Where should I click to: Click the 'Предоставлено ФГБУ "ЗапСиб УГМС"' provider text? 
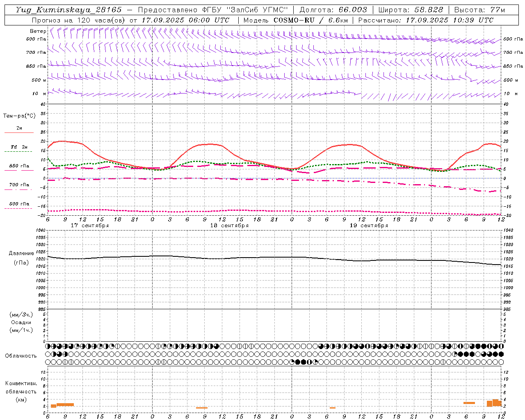[213, 10]
